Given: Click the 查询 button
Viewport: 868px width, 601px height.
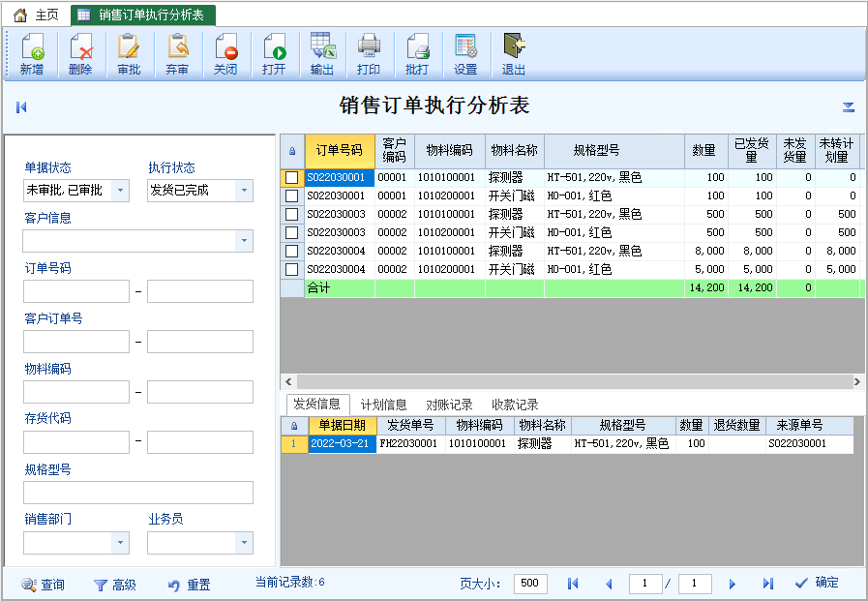Looking at the screenshot, I should click(x=44, y=585).
